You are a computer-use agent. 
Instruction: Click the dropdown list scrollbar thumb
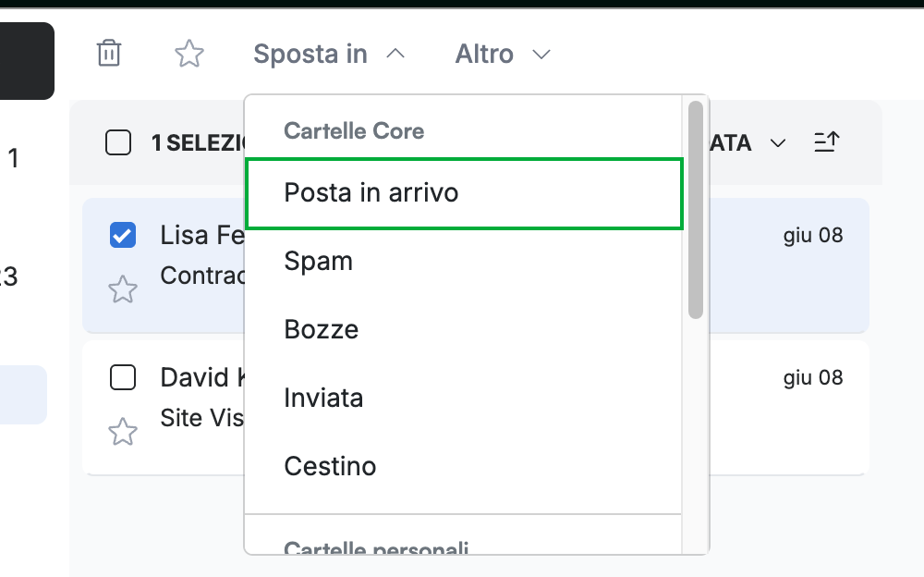coord(696,210)
